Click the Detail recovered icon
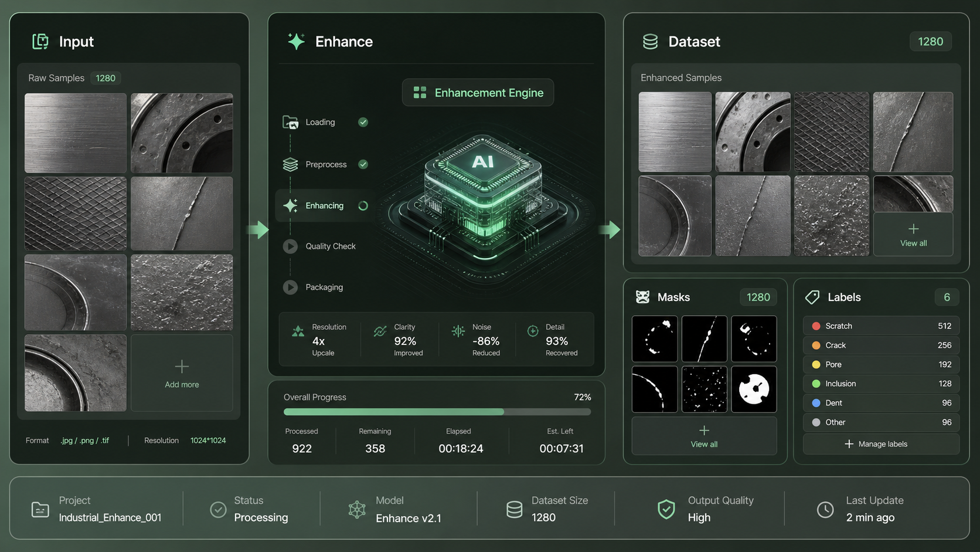 pyautogui.click(x=533, y=331)
